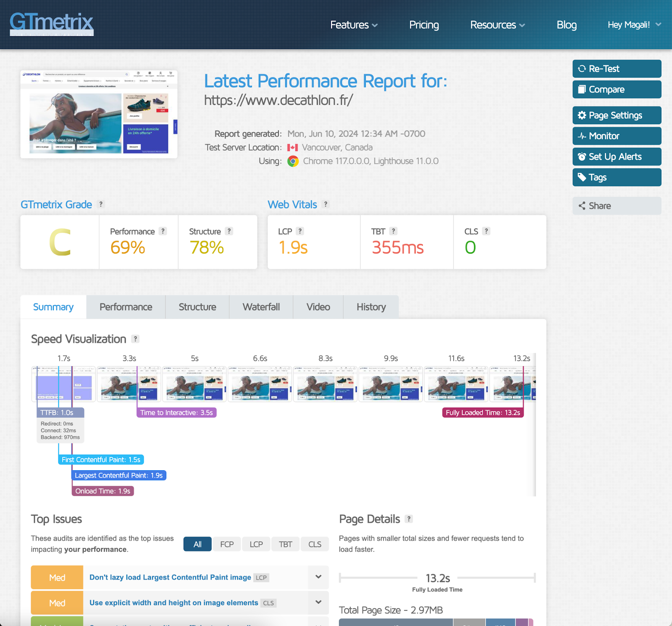Click the 6.6s filmstrip frame
This screenshot has height=626, width=672.
pos(260,384)
